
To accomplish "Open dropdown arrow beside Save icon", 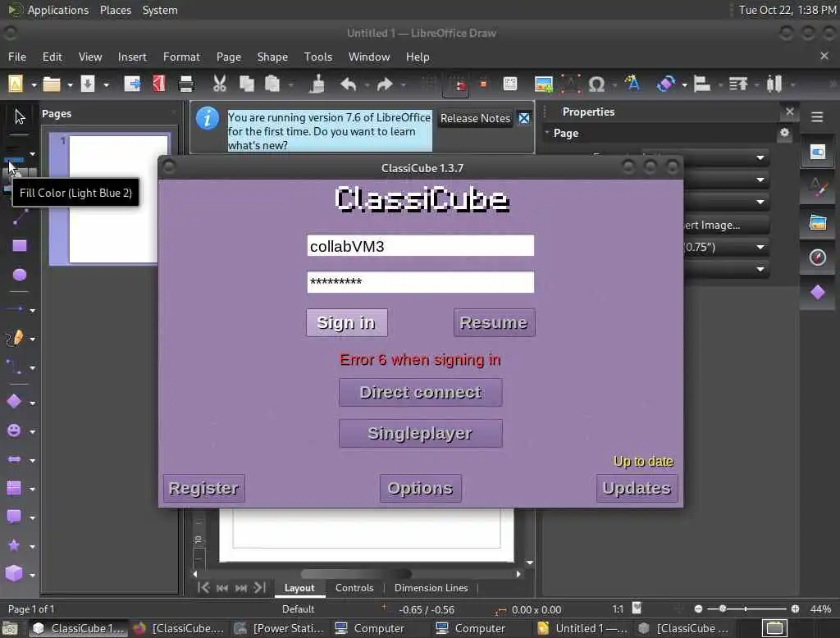I will pyautogui.click(x=106, y=84).
